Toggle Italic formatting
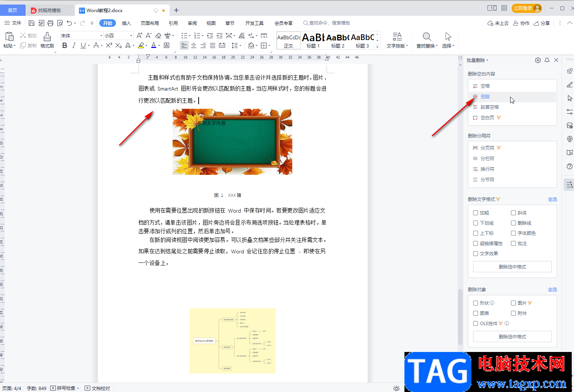The width and height of the screenshot is (574, 392). [x=74, y=45]
